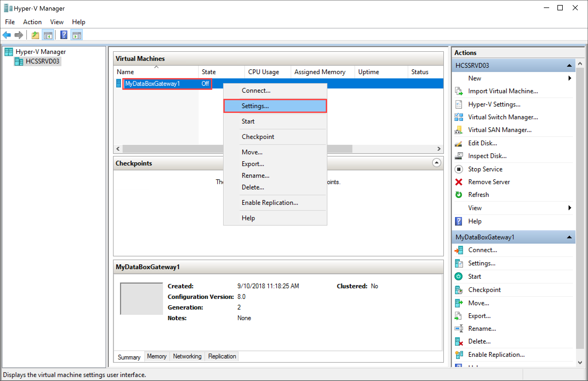The width and height of the screenshot is (588, 381).
Task: Open Settings for MyDataBoxGateway1
Action: tap(274, 106)
